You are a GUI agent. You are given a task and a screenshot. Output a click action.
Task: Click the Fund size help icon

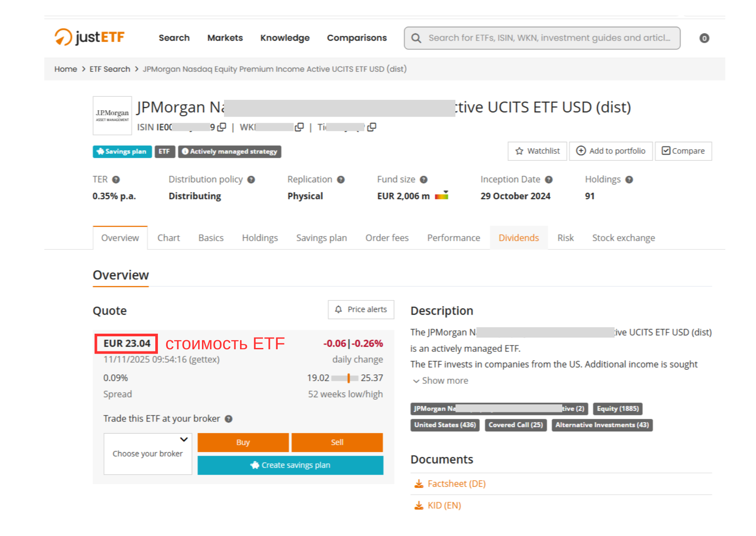coord(424,179)
